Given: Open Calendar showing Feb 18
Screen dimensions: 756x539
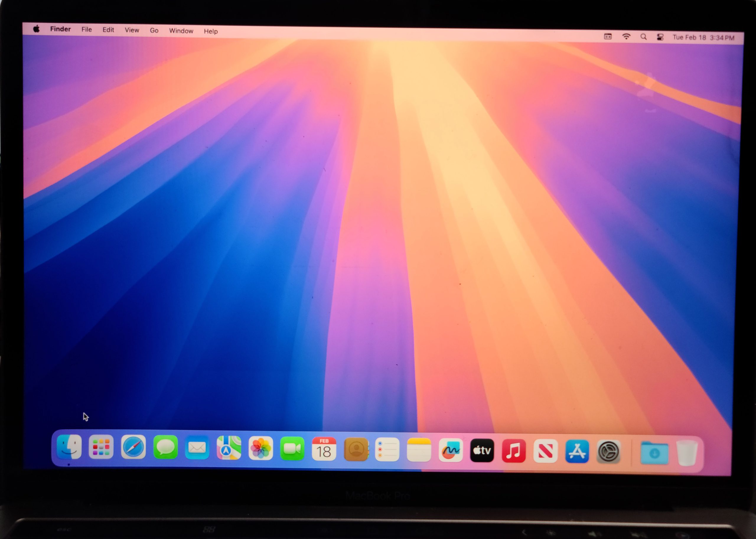Looking at the screenshot, I should [x=324, y=449].
